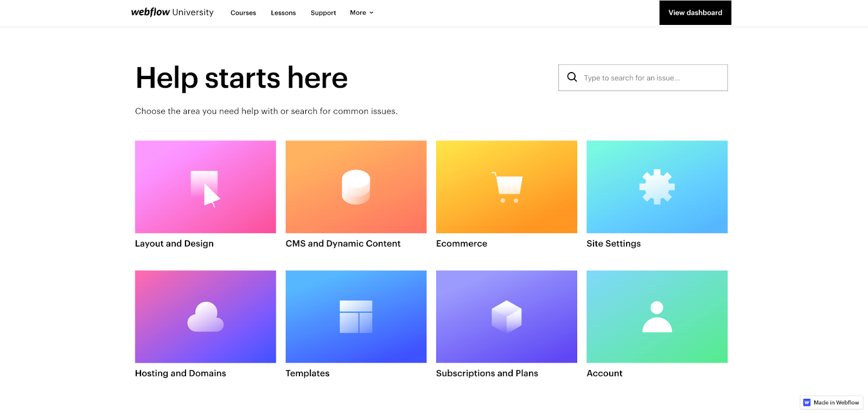The height and width of the screenshot is (414, 868).
Task: Open the Site Settings label link
Action: coord(614,243)
